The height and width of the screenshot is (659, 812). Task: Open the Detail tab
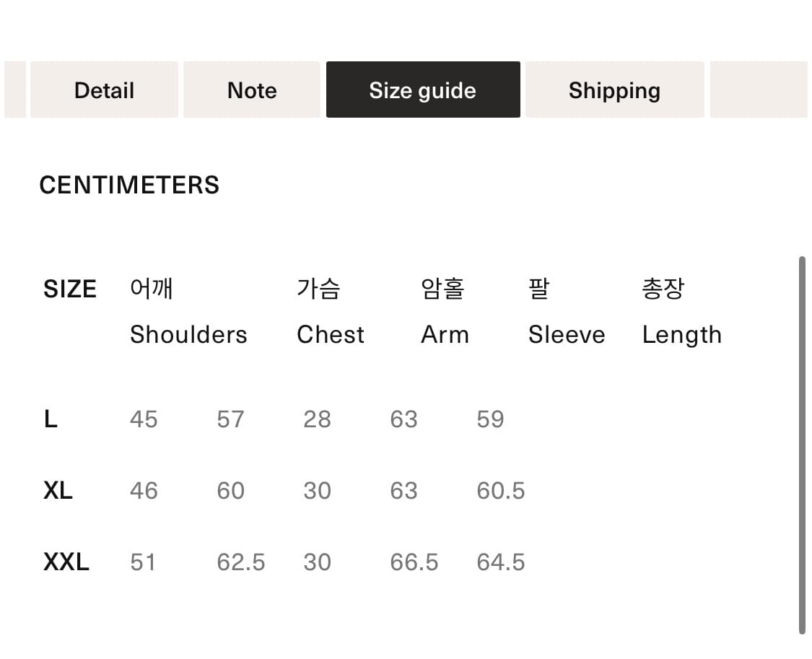[104, 90]
